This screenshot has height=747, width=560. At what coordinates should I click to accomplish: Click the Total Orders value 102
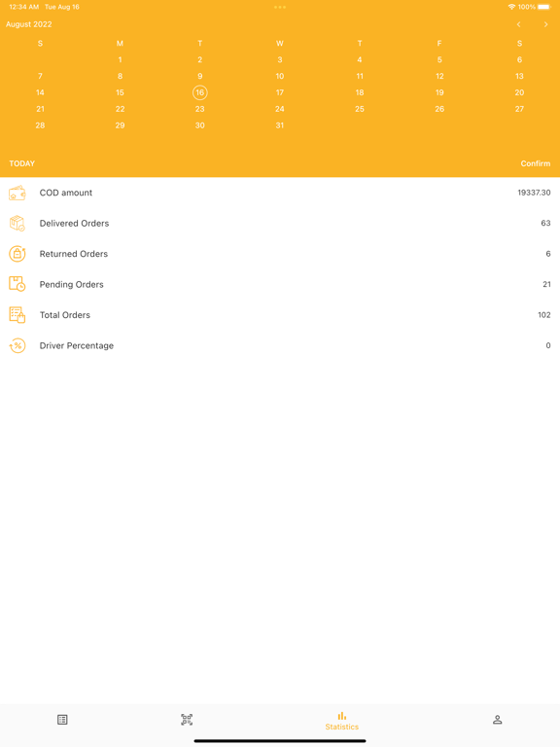(x=544, y=315)
